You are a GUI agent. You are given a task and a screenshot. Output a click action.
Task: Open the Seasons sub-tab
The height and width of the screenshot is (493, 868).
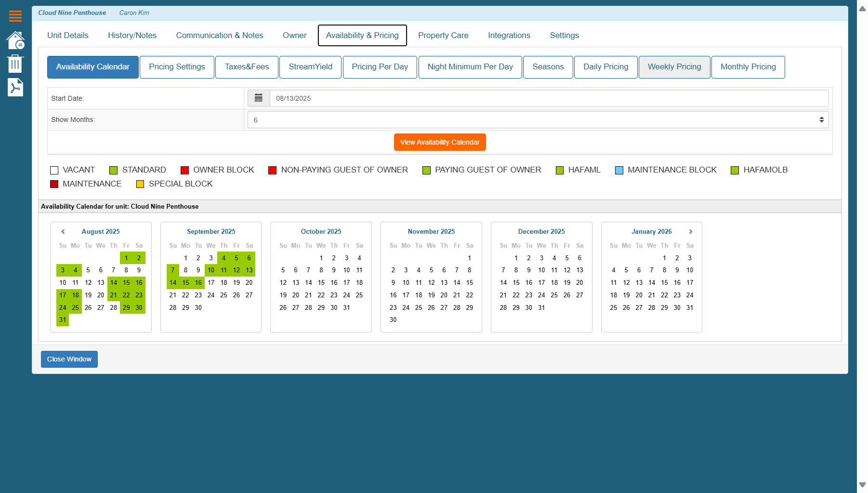pos(548,67)
